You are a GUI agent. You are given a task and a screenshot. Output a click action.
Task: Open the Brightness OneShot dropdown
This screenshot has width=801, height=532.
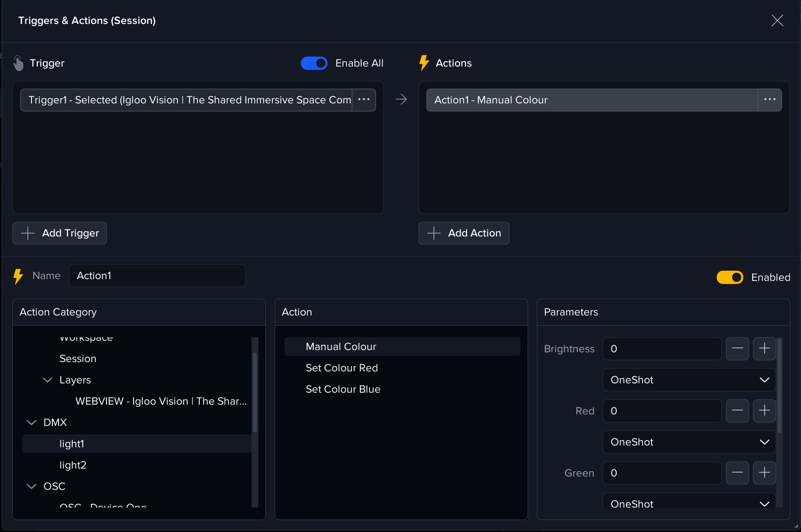689,380
